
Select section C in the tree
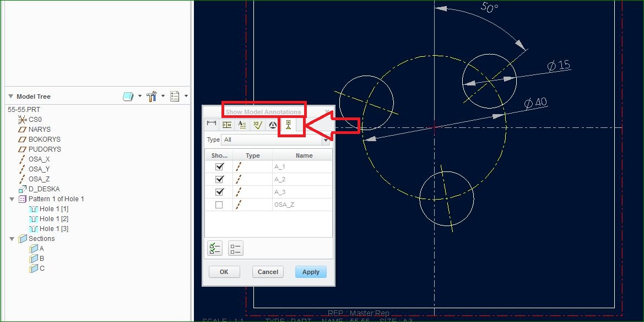click(x=41, y=268)
